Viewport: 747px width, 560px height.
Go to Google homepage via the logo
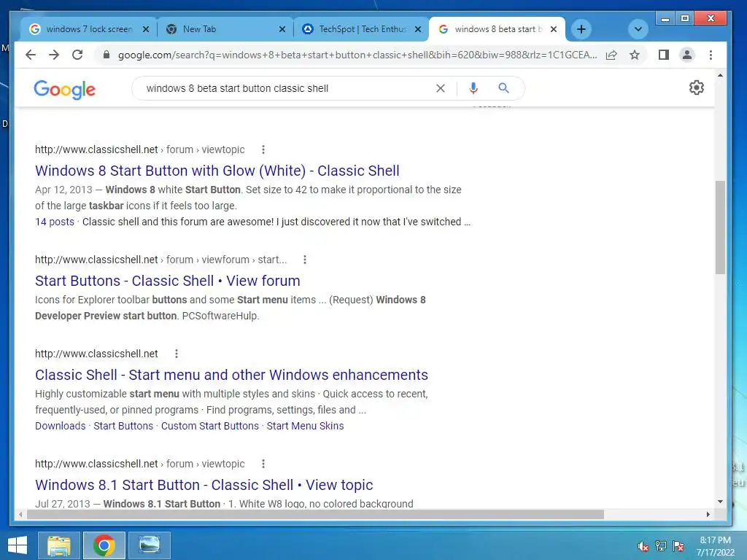pos(64,89)
